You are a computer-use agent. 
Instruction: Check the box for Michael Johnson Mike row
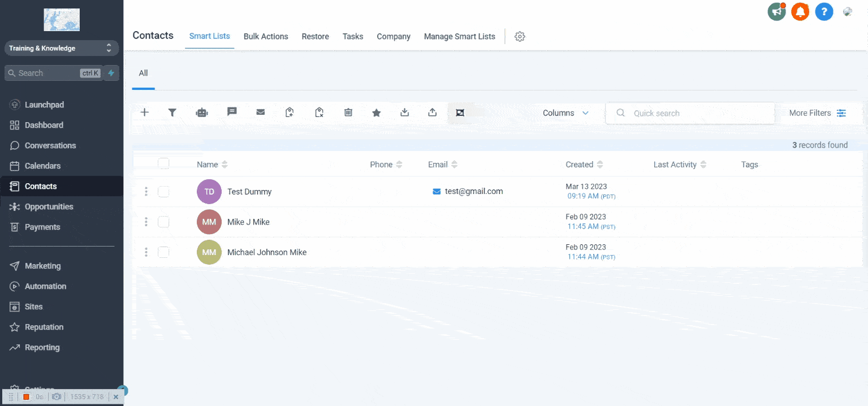tap(163, 252)
